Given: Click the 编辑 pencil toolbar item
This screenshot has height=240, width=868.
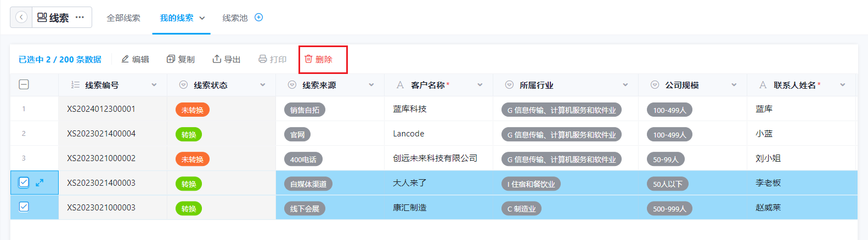Looking at the screenshot, I should [135, 59].
